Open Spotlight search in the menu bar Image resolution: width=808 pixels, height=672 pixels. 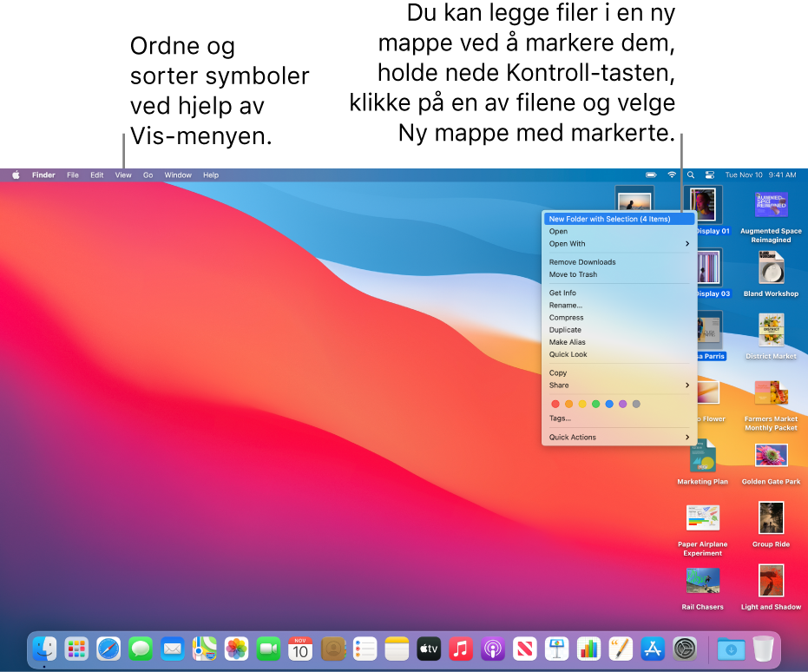pyautogui.click(x=691, y=175)
